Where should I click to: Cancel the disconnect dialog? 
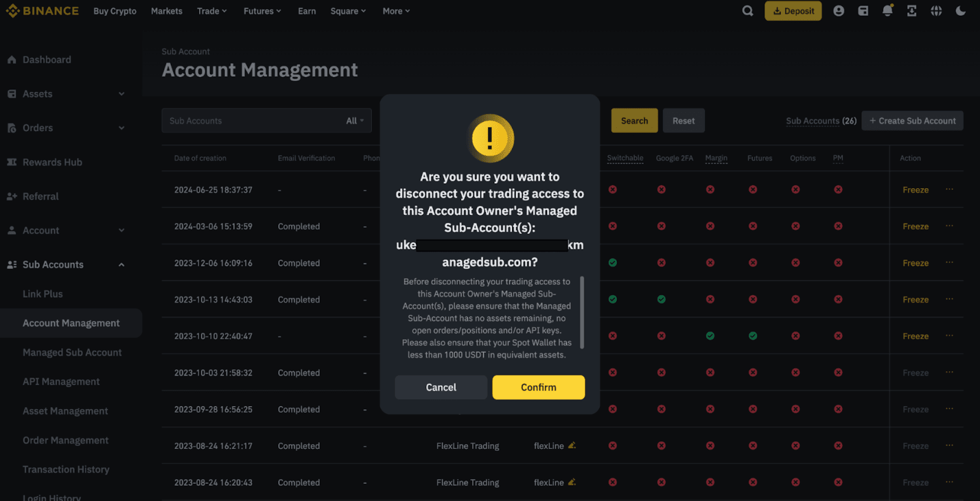click(x=441, y=388)
